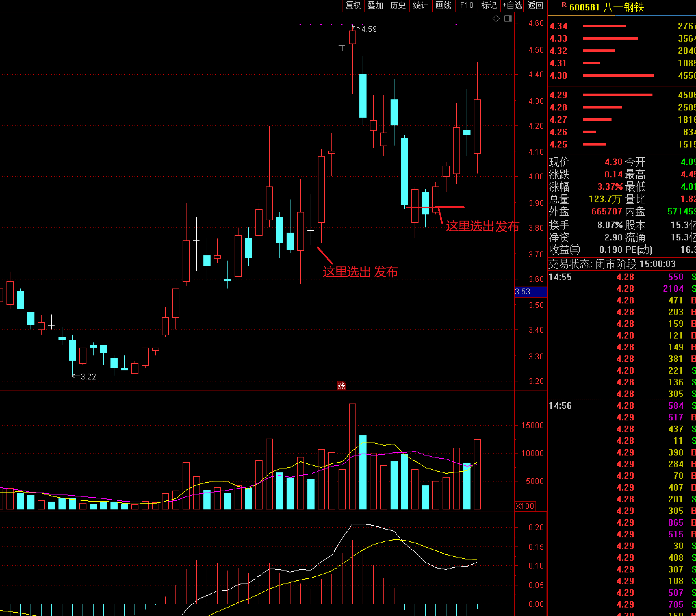Click the 返回 back button
This screenshot has width=696, height=616.
tap(535, 6)
